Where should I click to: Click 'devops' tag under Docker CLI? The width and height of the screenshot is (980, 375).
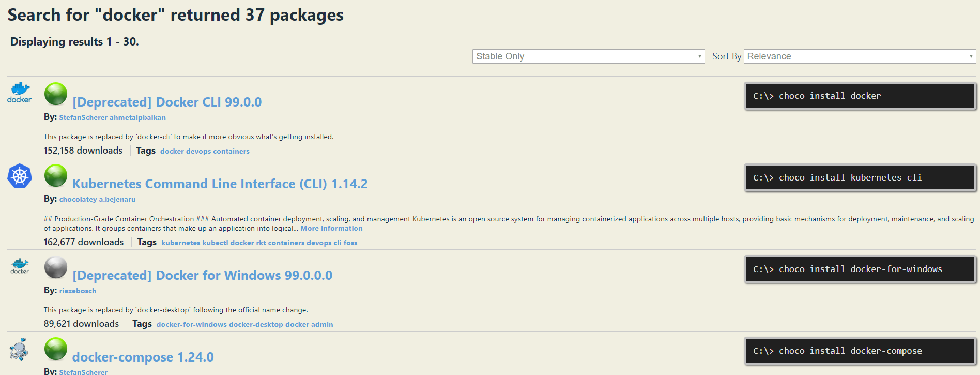point(198,151)
